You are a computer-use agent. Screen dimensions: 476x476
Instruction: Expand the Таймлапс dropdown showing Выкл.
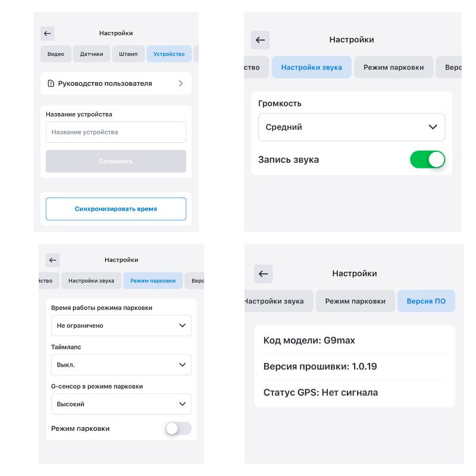pyautogui.click(x=121, y=365)
